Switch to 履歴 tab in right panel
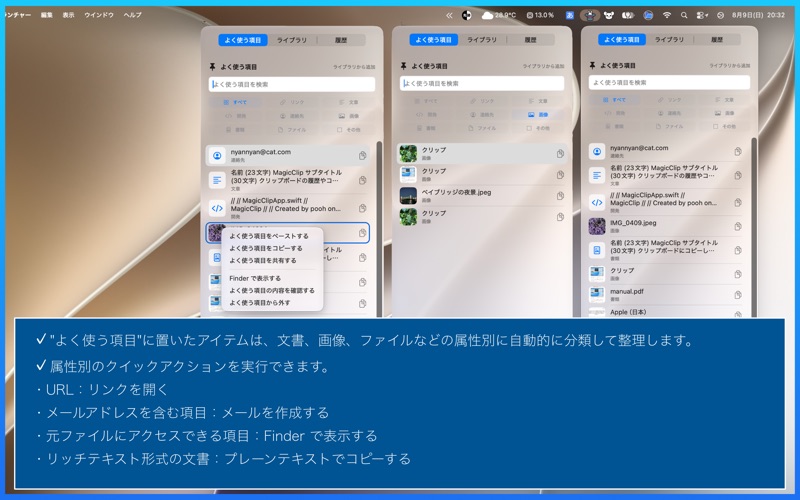 pos(716,39)
